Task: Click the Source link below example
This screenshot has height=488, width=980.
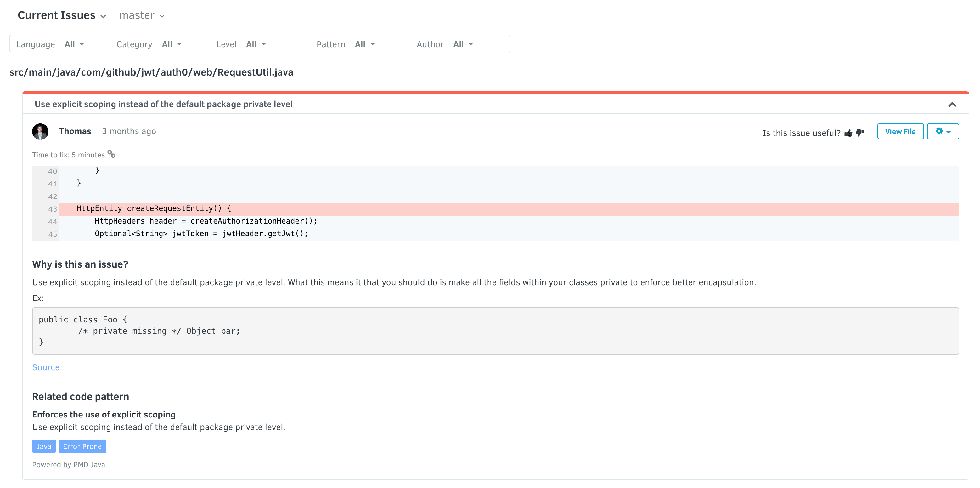Action: point(46,367)
